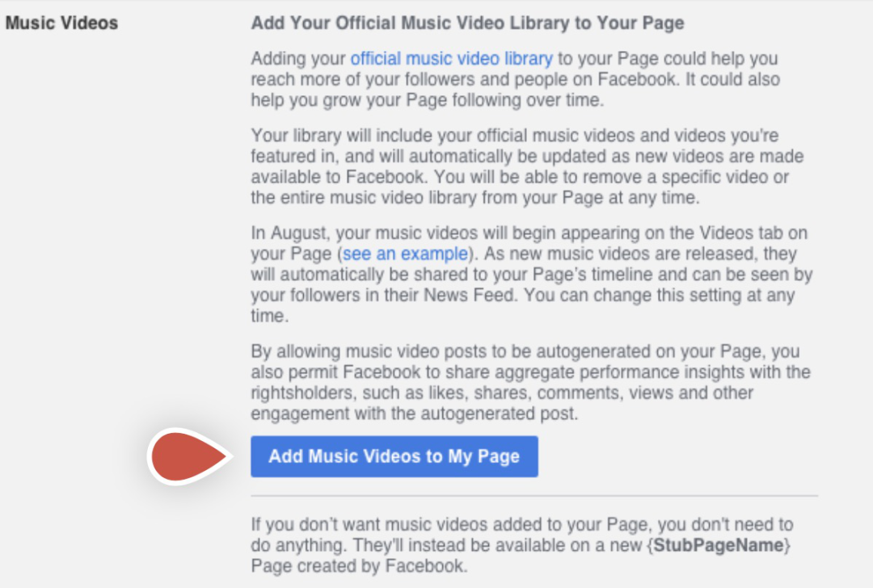
Task: Click the "Add Your Official Music Video Library" heading
Action: pyautogui.click(x=468, y=23)
